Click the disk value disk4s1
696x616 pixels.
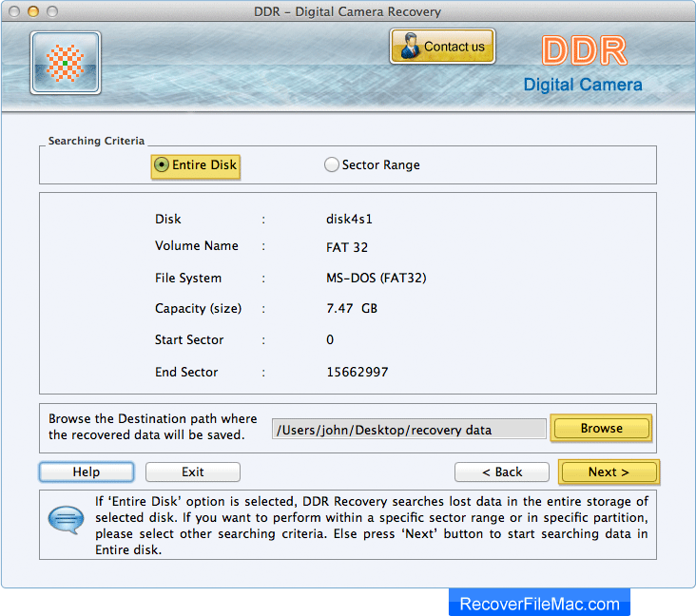click(x=349, y=219)
